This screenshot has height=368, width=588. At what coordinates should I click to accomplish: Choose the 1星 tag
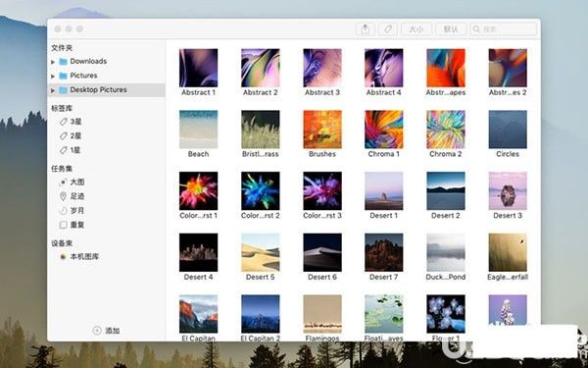tap(71, 150)
